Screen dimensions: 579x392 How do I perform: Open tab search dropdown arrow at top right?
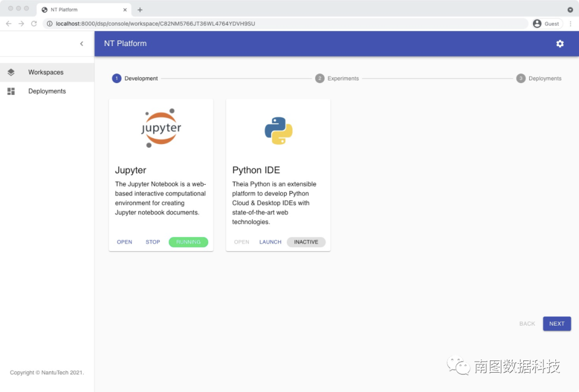pyautogui.click(x=570, y=10)
